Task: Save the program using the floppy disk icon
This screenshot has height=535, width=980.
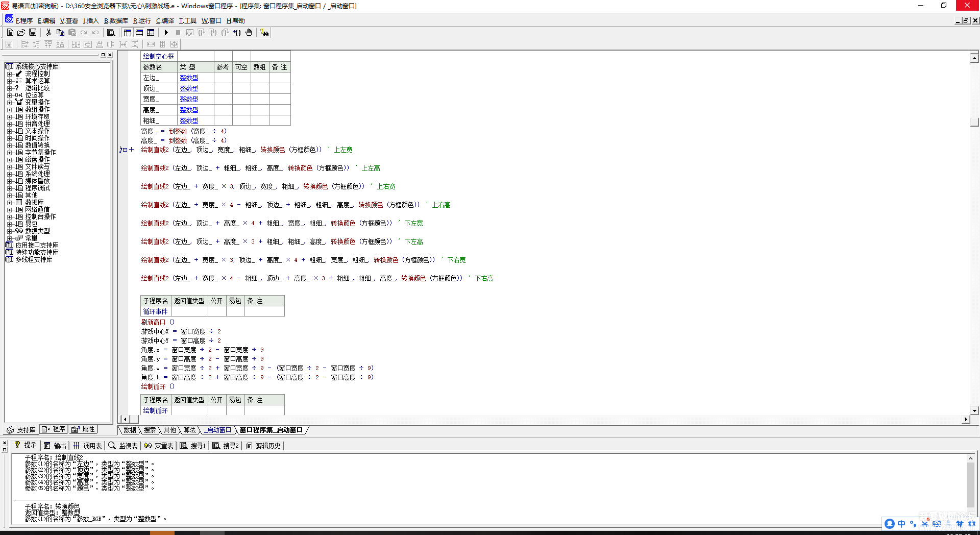Action: click(x=33, y=33)
